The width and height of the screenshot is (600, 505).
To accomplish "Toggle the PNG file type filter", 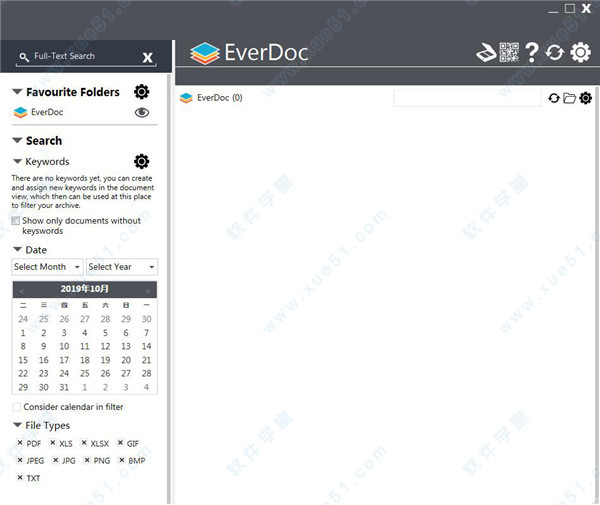I will [x=87, y=460].
